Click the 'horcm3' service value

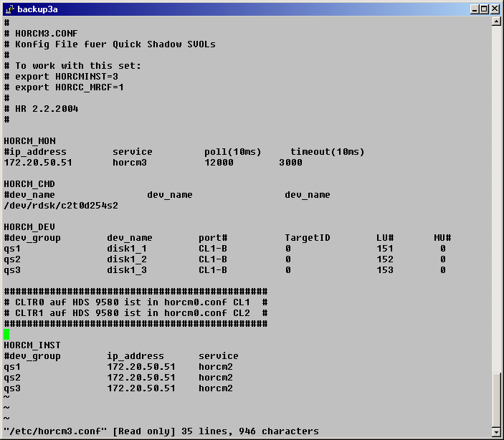point(130,163)
